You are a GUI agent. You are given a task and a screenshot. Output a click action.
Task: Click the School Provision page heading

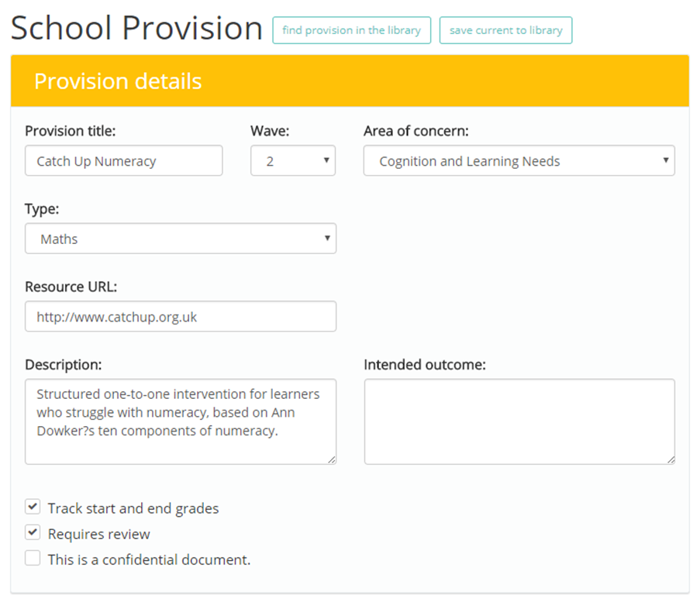(136, 28)
